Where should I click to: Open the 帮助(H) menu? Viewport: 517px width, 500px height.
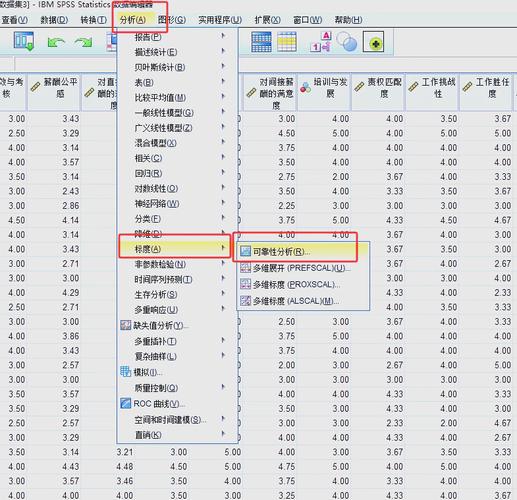pos(348,20)
